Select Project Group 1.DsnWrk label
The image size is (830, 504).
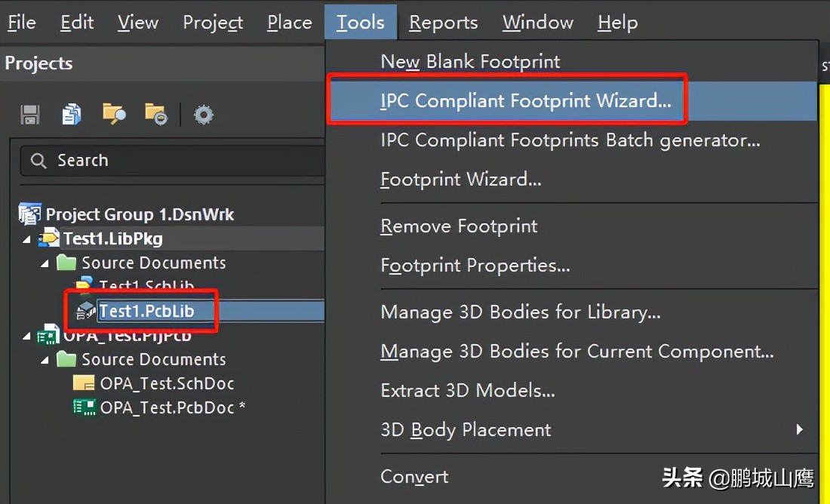(140, 214)
